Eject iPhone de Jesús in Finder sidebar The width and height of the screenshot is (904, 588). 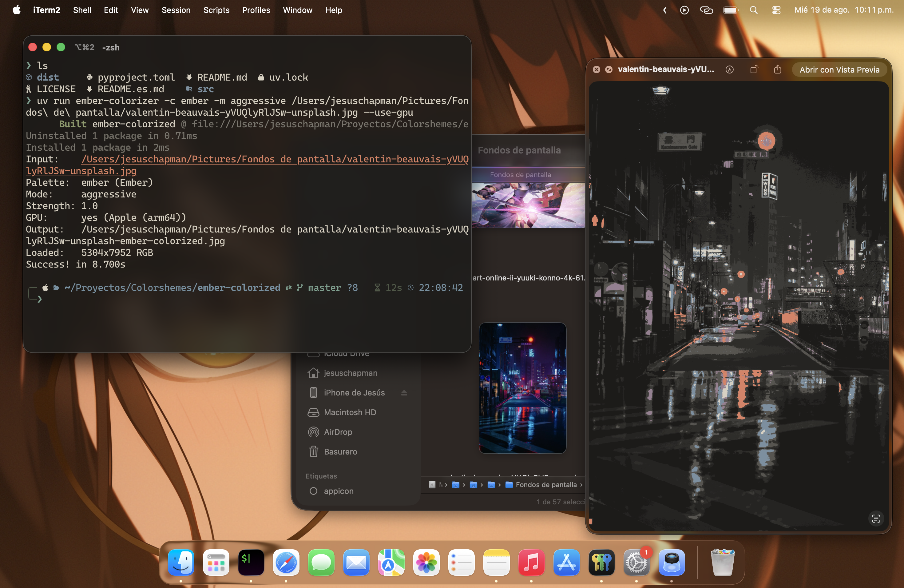click(404, 393)
